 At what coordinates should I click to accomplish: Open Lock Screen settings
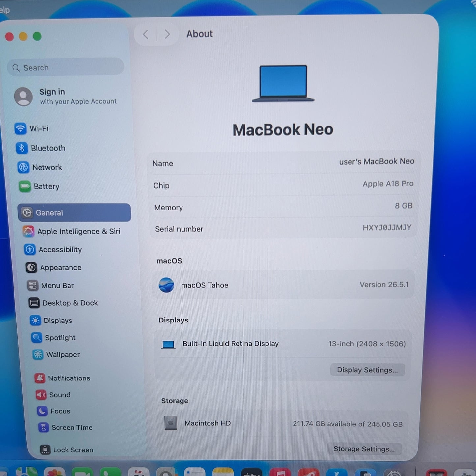point(67,450)
